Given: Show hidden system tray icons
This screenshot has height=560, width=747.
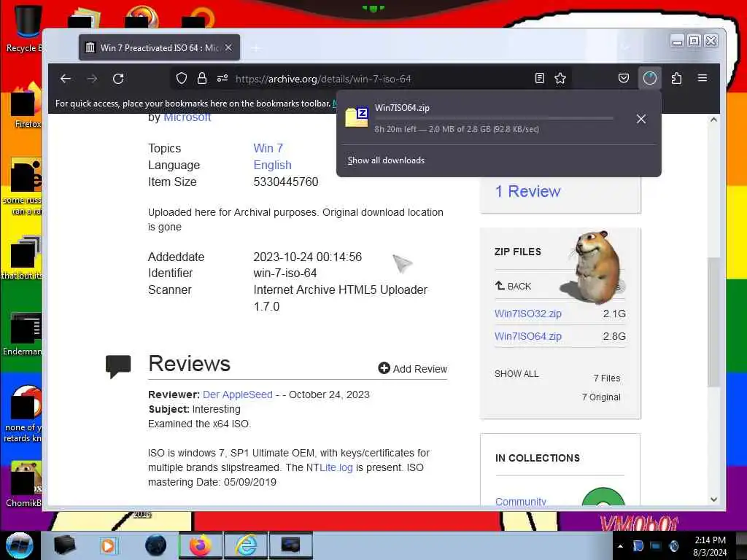Looking at the screenshot, I should 620,547.
